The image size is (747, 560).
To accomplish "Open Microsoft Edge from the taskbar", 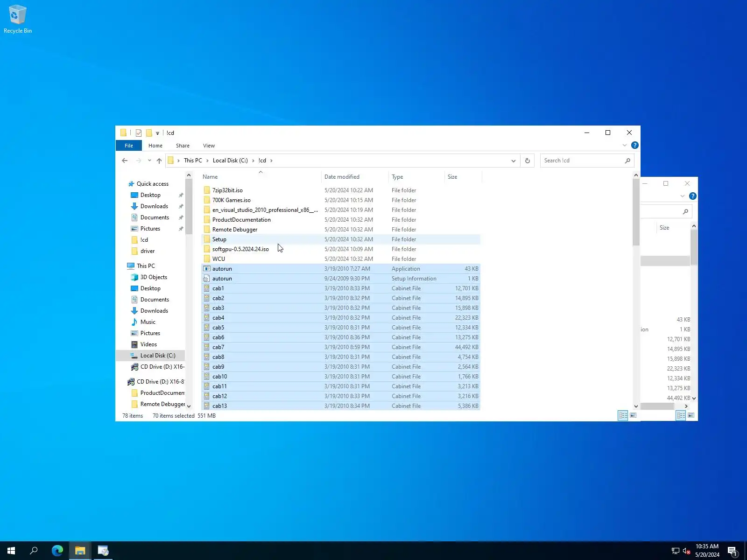I will point(57,551).
